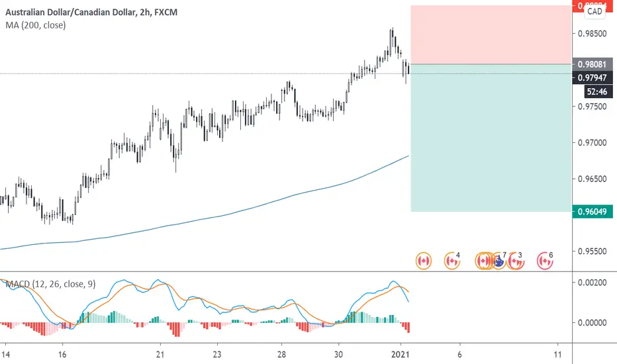Select the CAD currency label

tap(594, 11)
